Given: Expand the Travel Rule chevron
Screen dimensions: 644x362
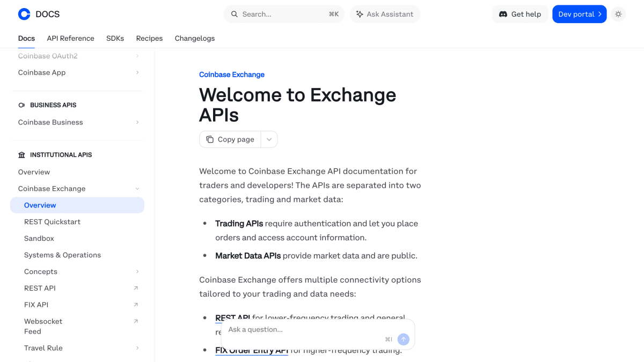Looking at the screenshot, I should pyautogui.click(x=137, y=348).
